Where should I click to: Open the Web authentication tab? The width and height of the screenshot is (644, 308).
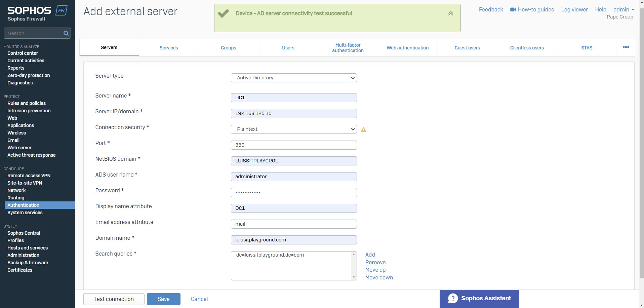click(407, 48)
